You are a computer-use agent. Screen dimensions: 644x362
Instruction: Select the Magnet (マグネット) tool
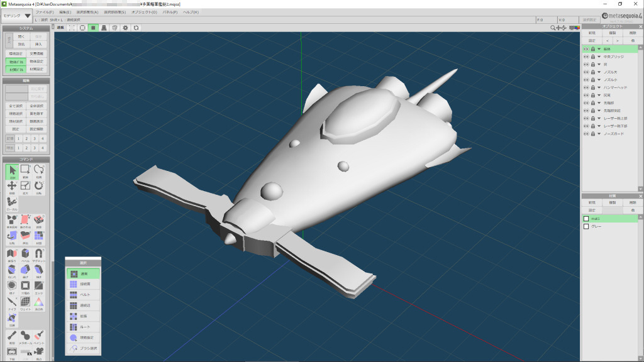pyautogui.click(x=38, y=255)
